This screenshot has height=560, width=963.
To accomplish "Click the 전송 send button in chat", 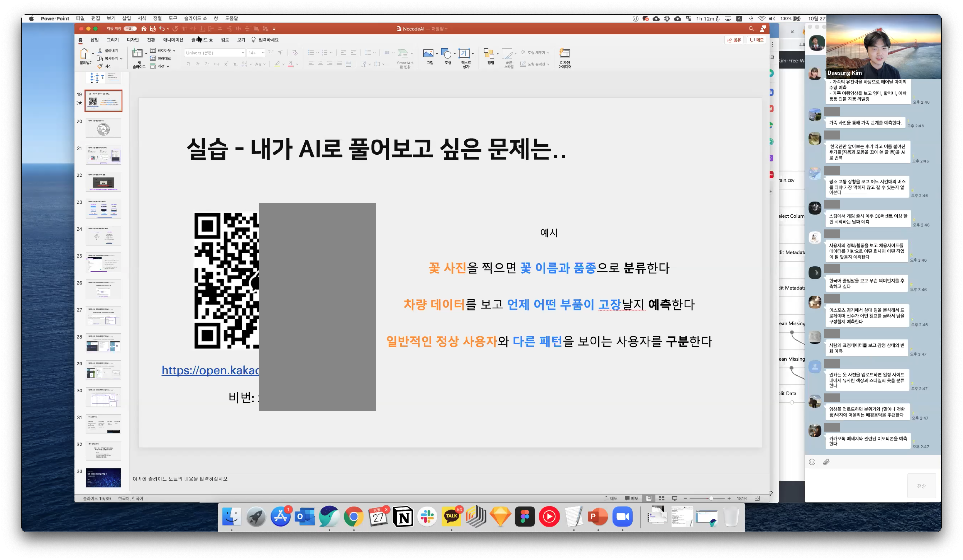I will click(921, 486).
